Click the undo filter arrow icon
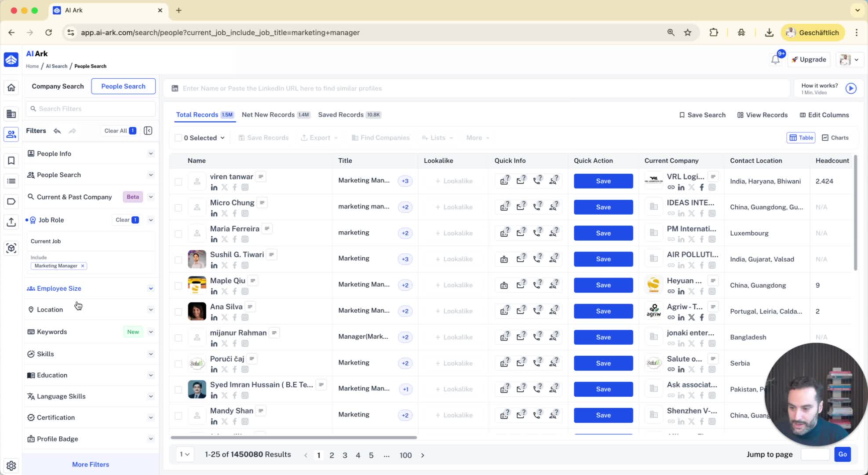This screenshot has height=475, width=868. (x=57, y=131)
